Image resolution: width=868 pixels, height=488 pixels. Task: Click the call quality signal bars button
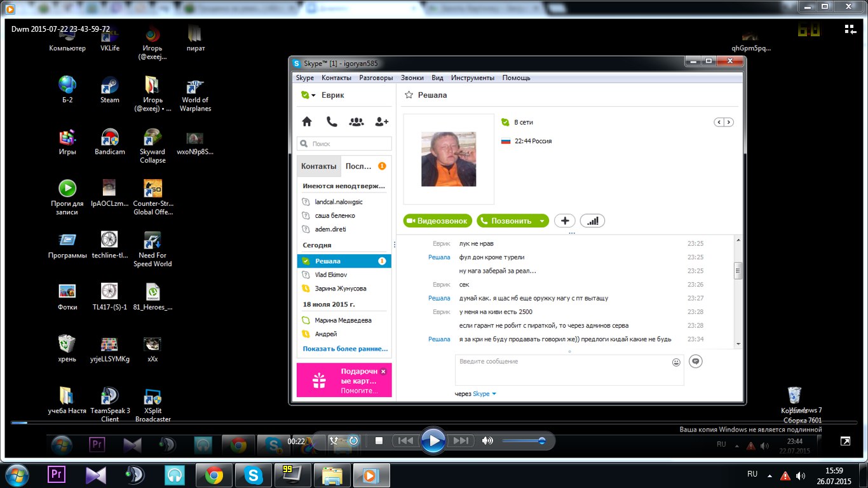[592, 220]
